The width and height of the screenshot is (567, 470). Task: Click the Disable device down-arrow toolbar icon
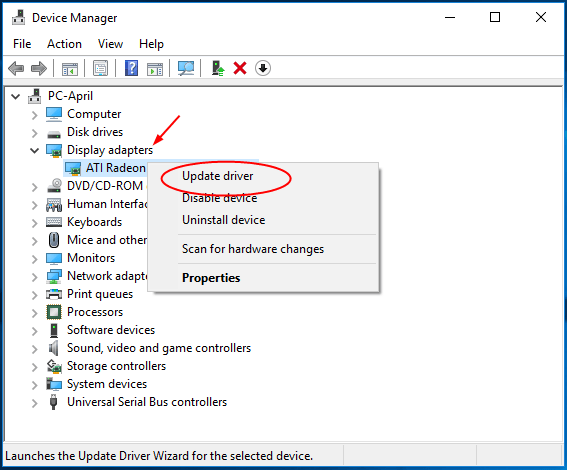pyautogui.click(x=263, y=68)
